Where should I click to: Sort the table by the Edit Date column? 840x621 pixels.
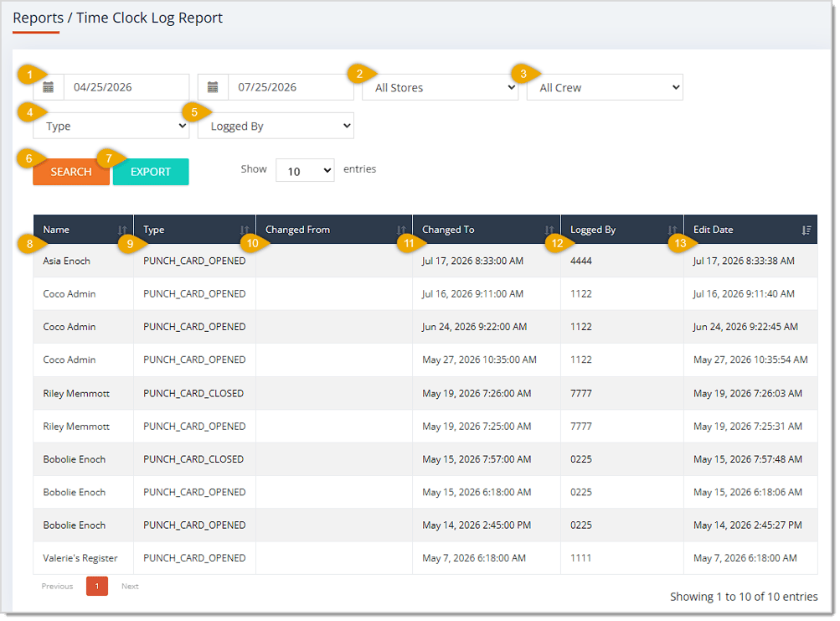[x=751, y=230]
